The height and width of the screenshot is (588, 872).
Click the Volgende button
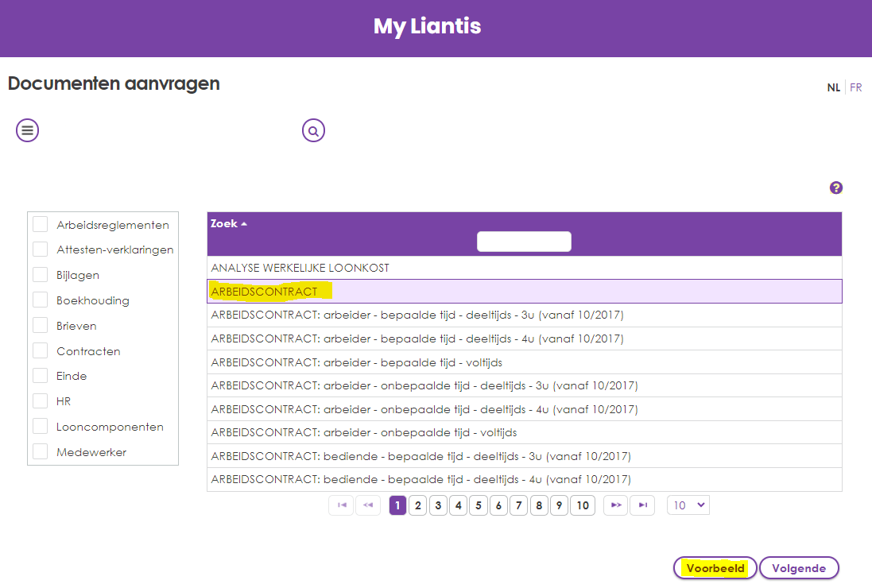[799, 568]
